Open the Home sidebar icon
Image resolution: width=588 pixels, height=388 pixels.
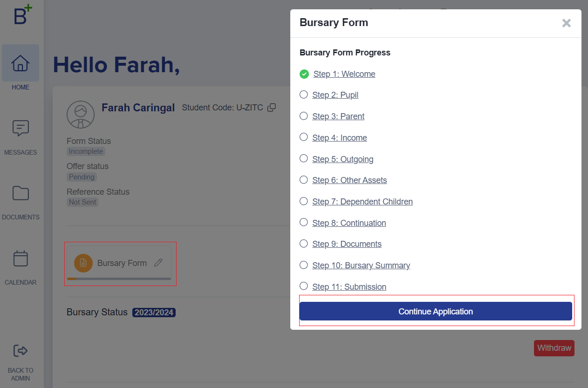pyautogui.click(x=21, y=63)
